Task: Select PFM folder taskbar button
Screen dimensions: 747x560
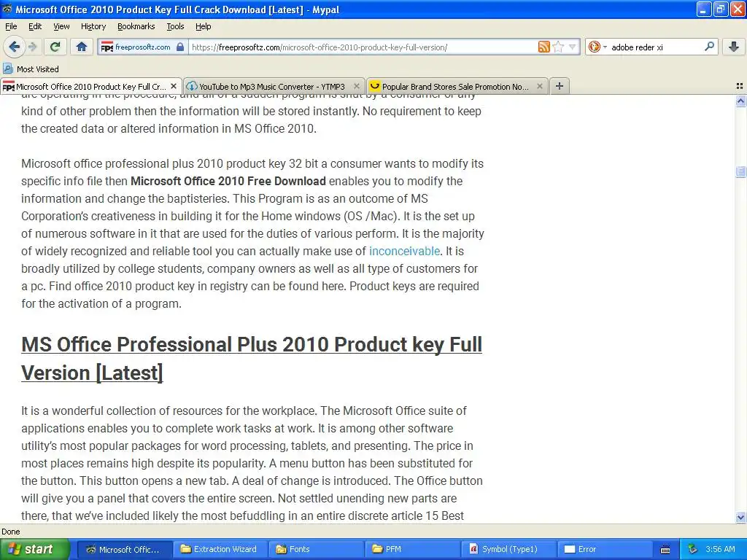Action: [412, 549]
